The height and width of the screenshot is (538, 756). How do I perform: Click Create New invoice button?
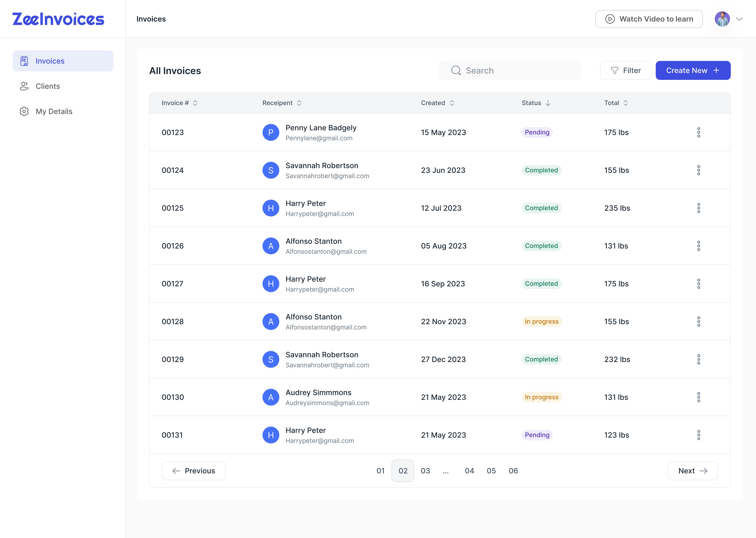click(x=693, y=71)
